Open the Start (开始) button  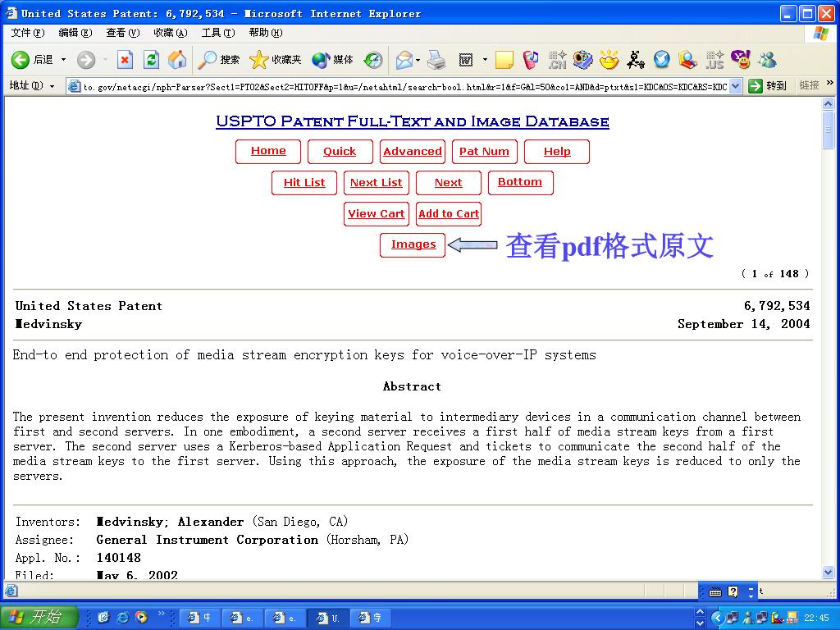tap(39, 617)
